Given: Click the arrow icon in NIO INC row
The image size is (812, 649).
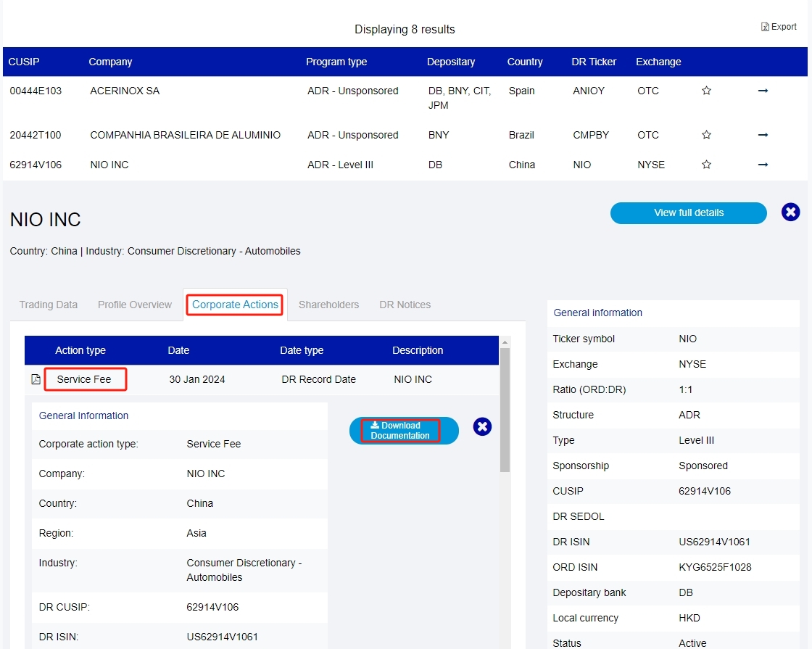Looking at the screenshot, I should click(x=763, y=165).
